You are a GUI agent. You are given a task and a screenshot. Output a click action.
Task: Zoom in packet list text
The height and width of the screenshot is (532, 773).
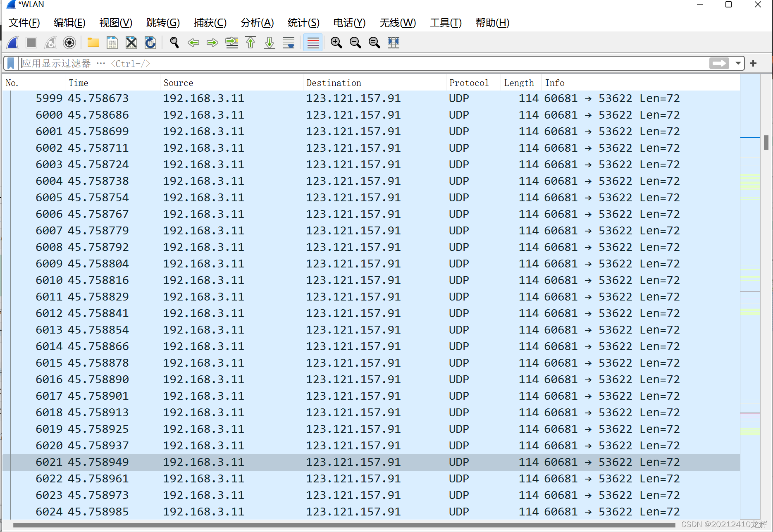point(336,43)
